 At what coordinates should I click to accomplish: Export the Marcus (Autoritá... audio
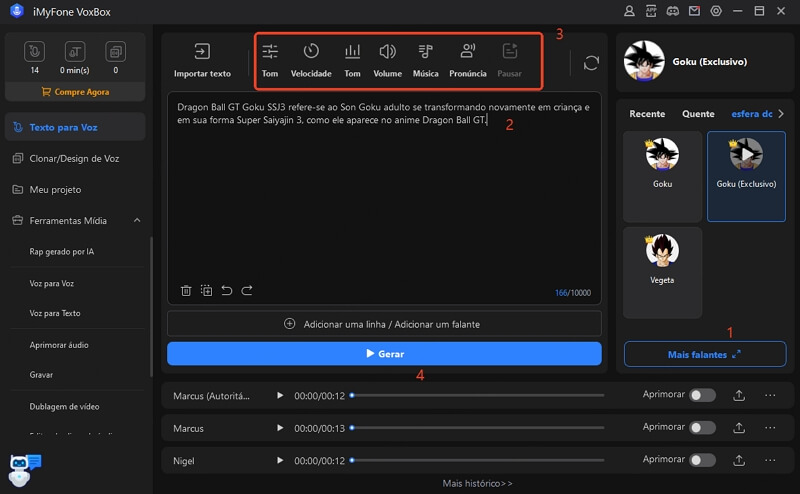pyautogui.click(x=739, y=396)
